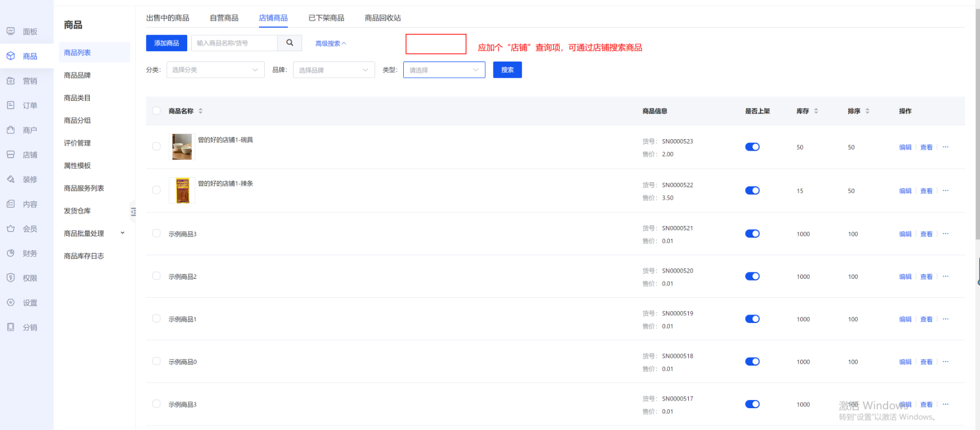
Task: Open the 类型 请选择 dropdown
Action: (x=444, y=70)
